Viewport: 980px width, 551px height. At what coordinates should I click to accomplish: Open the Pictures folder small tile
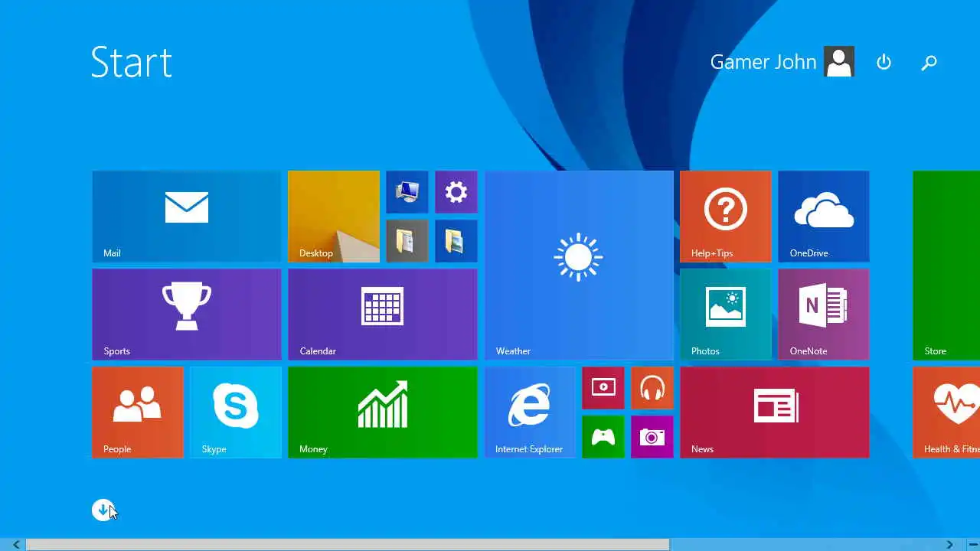click(x=456, y=241)
